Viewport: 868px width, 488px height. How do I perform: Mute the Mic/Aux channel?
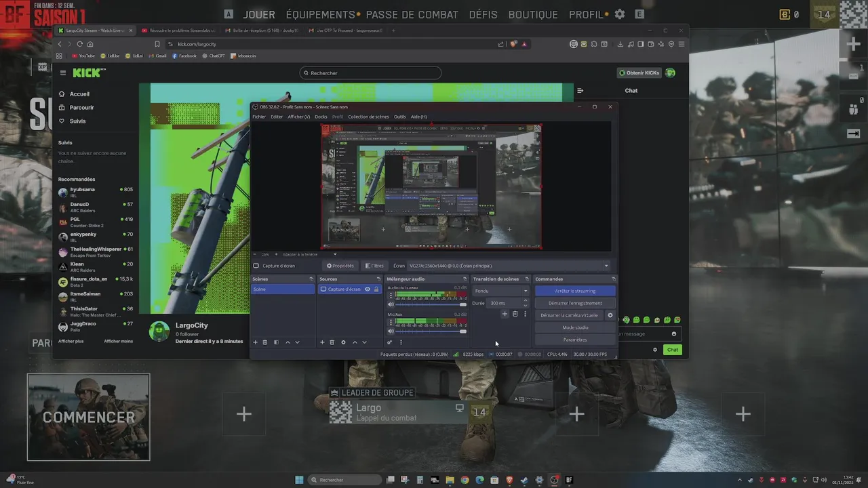[391, 331]
